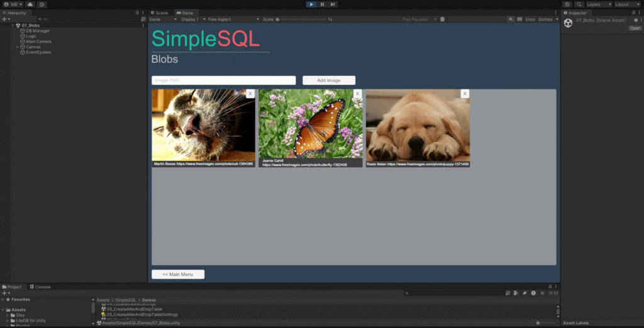The width and height of the screenshot is (644, 328).
Task: Open Game view panel more options menu
Action: pos(556,13)
